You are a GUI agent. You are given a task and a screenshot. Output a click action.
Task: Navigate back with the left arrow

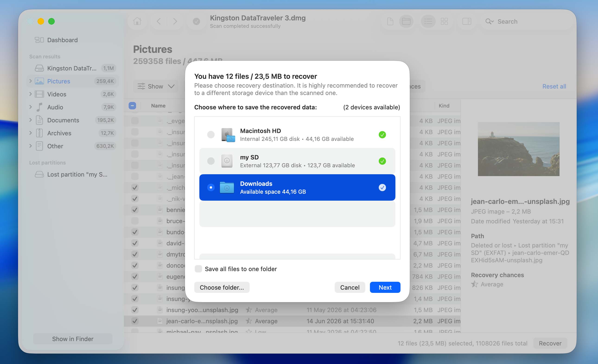(x=159, y=21)
